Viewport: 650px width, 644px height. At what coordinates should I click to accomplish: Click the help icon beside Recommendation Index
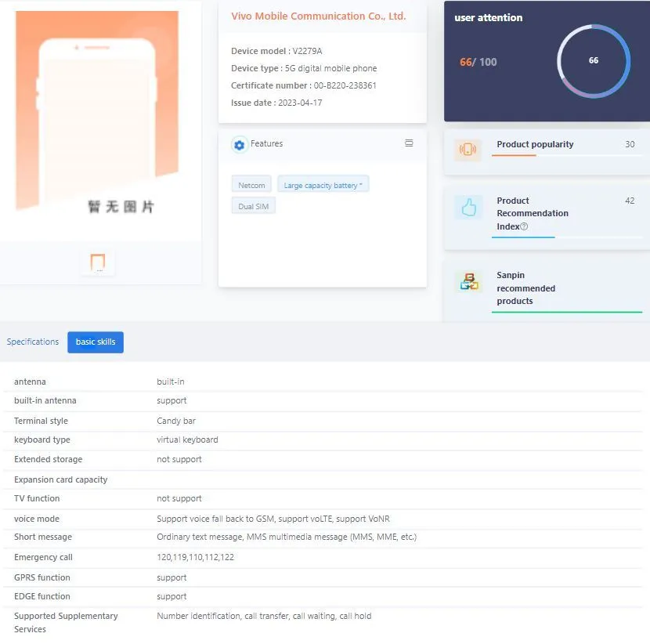tap(525, 227)
